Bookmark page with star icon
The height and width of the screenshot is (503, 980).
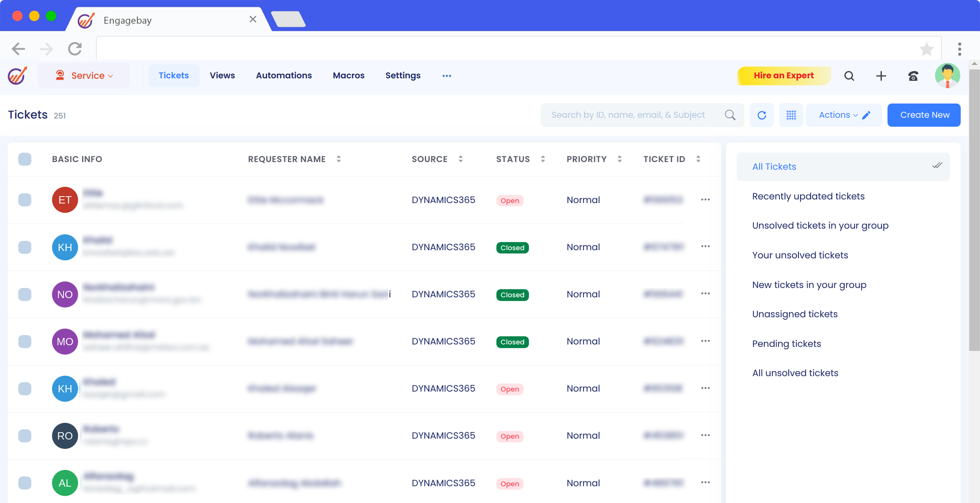click(x=926, y=49)
